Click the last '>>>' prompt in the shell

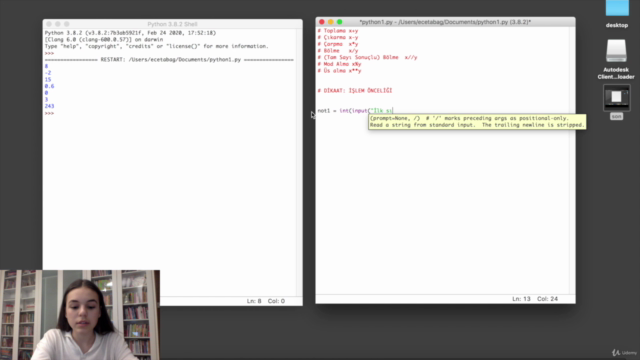click(x=49, y=113)
